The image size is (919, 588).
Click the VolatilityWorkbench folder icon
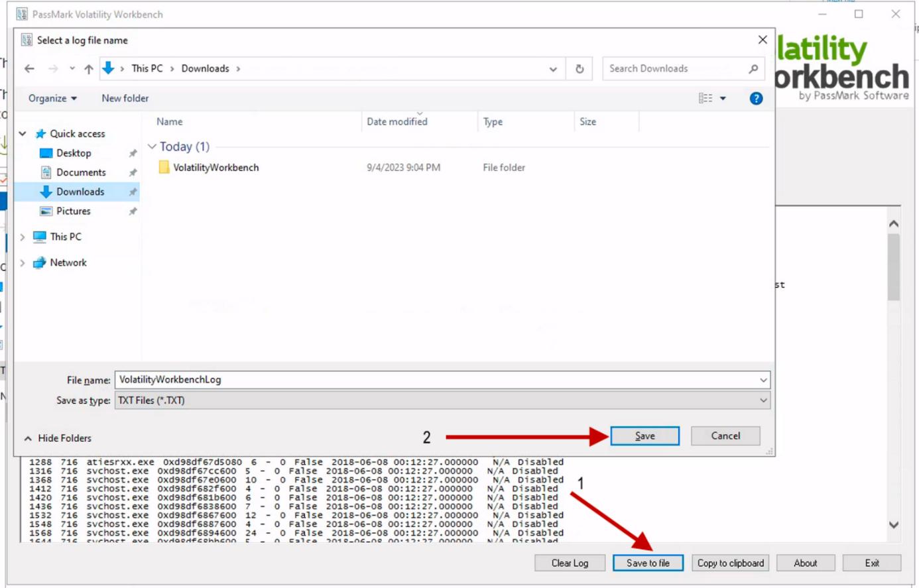(x=164, y=167)
